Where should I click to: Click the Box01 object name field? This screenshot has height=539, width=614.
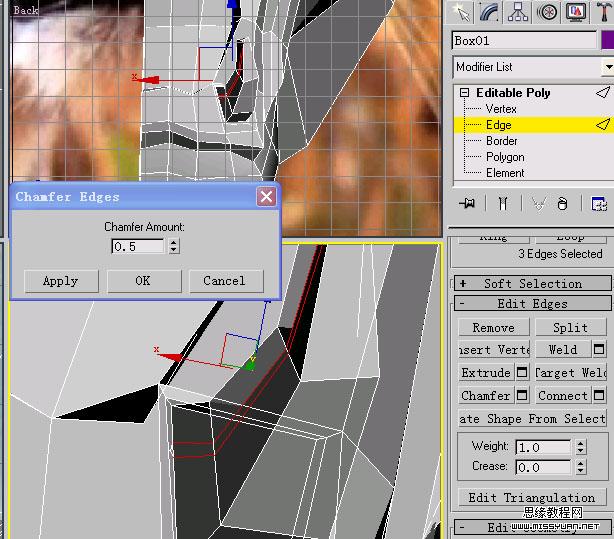(524, 41)
